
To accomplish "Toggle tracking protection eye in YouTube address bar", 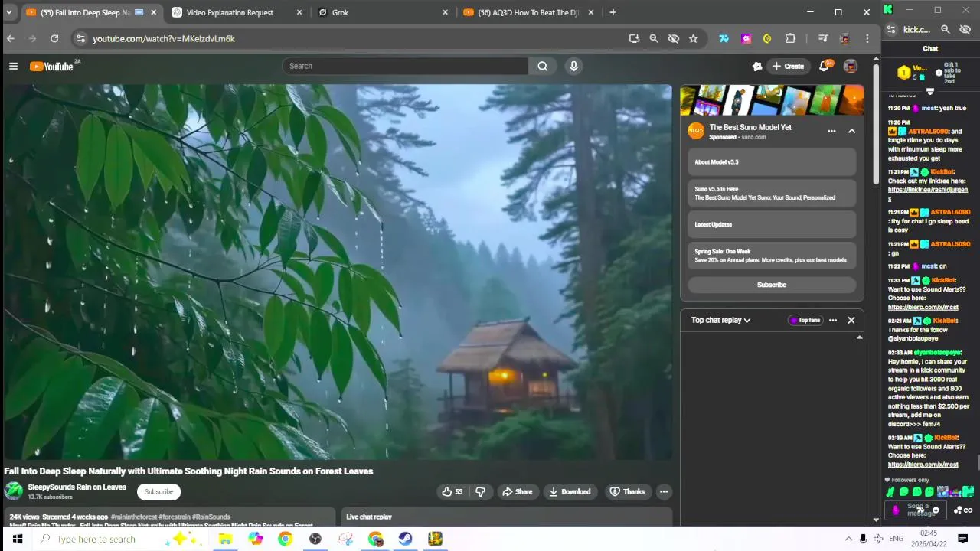I will 673,38.
